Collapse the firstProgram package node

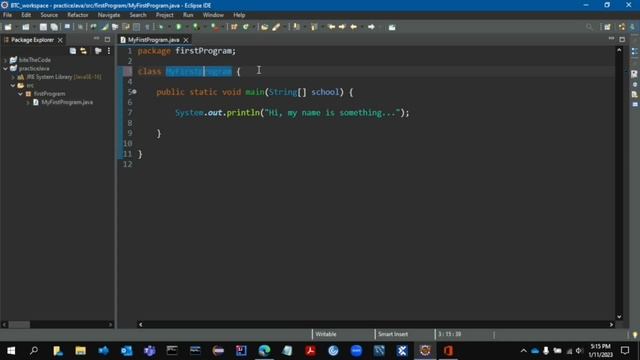[x=20, y=94]
